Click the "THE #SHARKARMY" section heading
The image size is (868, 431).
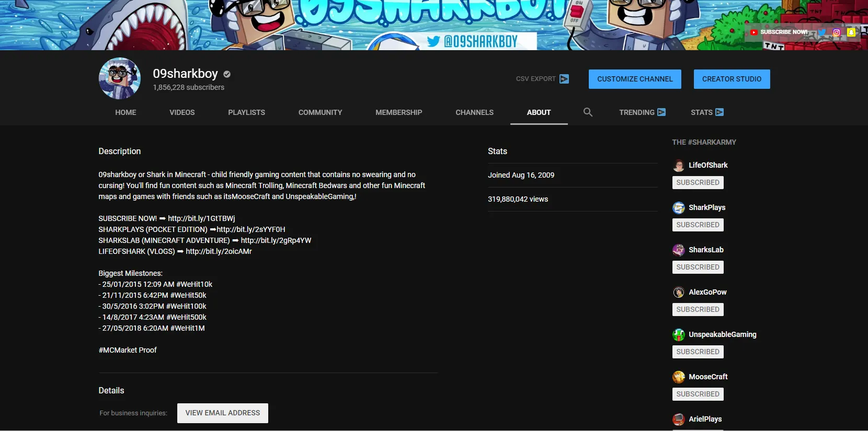click(x=704, y=142)
